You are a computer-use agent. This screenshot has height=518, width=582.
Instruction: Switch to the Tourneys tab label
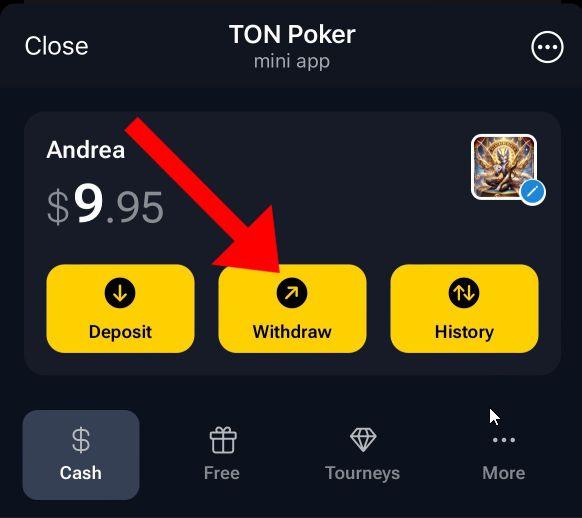[363, 473]
